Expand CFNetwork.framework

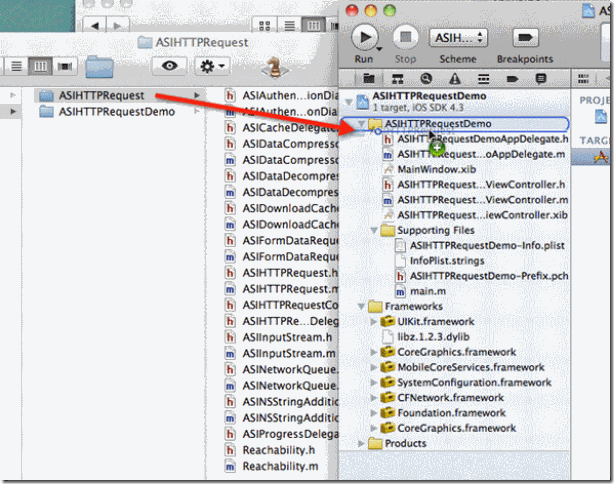tap(374, 398)
